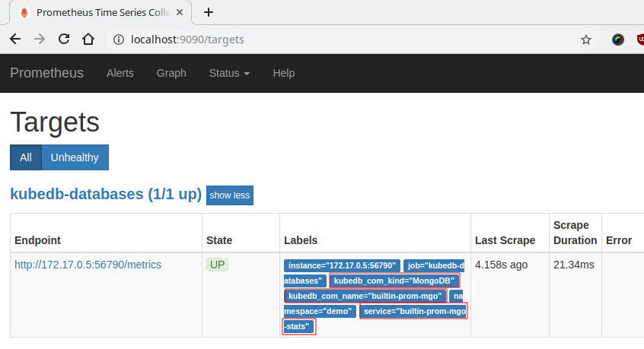The image size is (644, 349).
Task: Click the kubedb-databases job heading link
Action: tap(105, 194)
